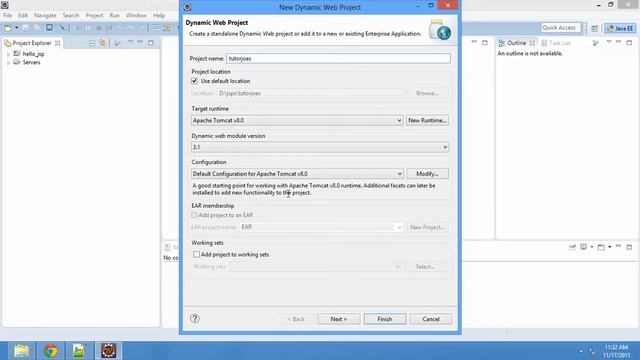The image size is (640, 360).
Task: Open the Outline view menu triangle
Action: pyautogui.click(x=609, y=42)
